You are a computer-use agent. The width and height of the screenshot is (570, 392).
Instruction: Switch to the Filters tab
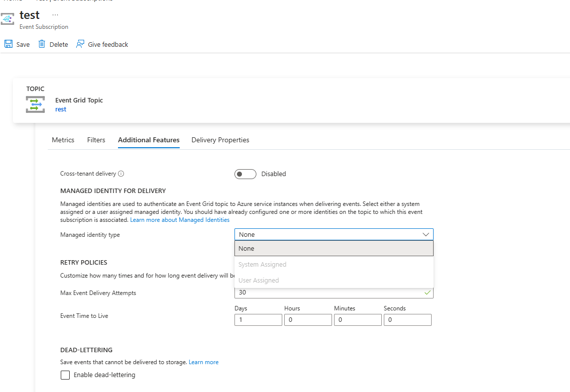(x=96, y=140)
